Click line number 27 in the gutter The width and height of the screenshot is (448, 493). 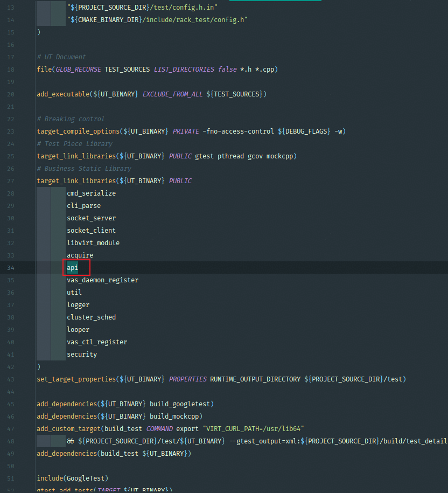11,181
